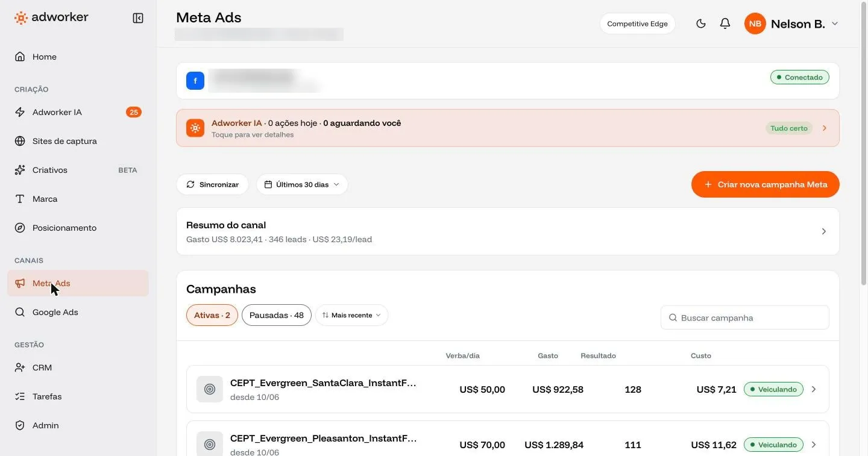Open notifications with the bell icon
Image resolution: width=868 pixels, height=456 pixels.
(725, 23)
